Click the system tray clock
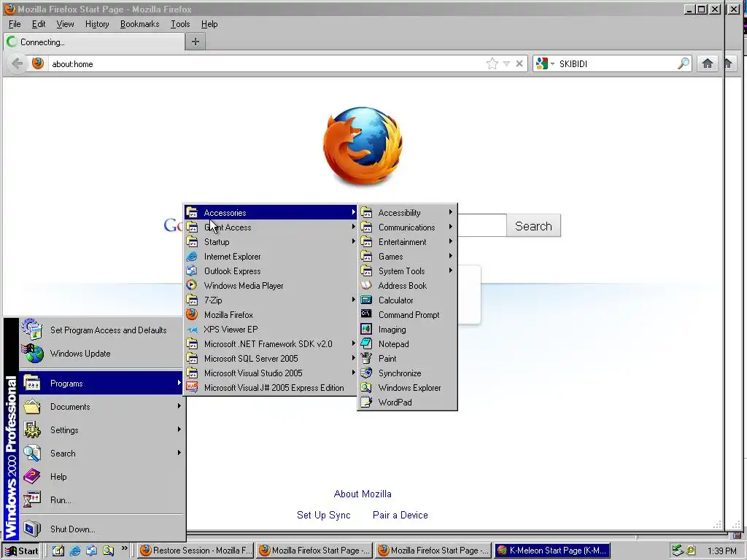 click(721, 551)
